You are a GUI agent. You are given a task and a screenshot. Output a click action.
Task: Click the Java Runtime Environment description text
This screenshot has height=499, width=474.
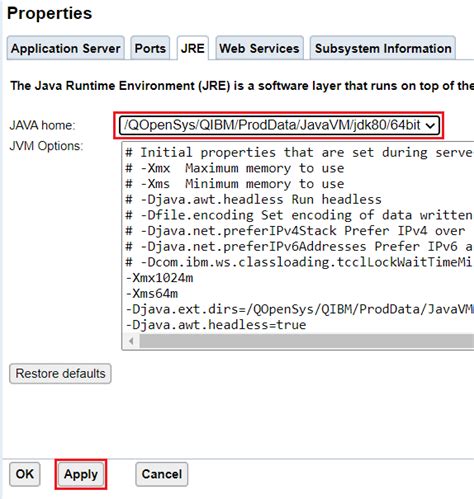[x=242, y=86]
